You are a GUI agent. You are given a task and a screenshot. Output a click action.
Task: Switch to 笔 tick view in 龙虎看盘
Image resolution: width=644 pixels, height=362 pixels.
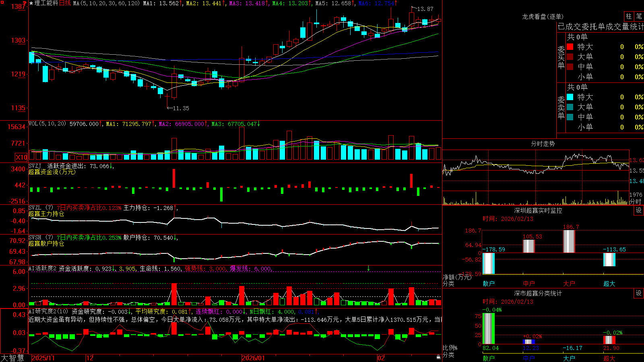point(639,16)
